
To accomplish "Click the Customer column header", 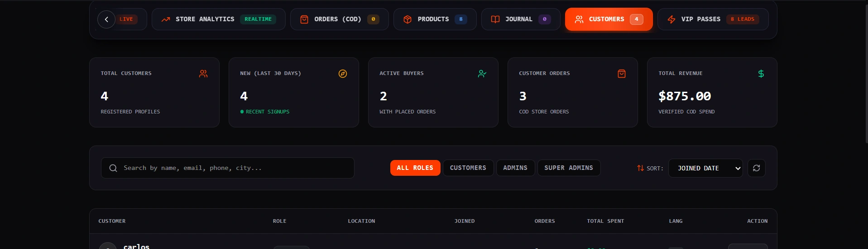I will tap(112, 221).
